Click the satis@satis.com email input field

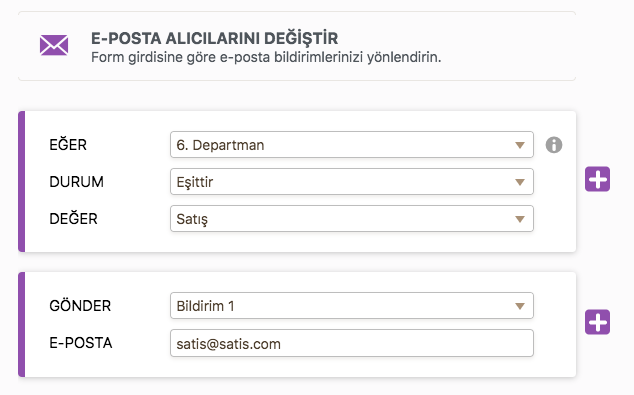(x=352, y=343)
